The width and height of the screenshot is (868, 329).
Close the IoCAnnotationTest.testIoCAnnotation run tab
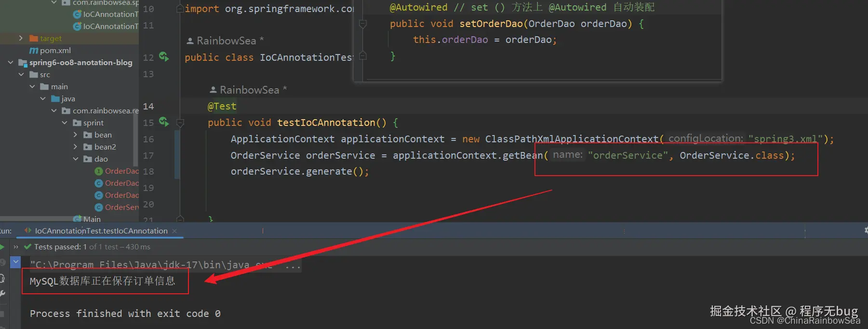point(174,231)
